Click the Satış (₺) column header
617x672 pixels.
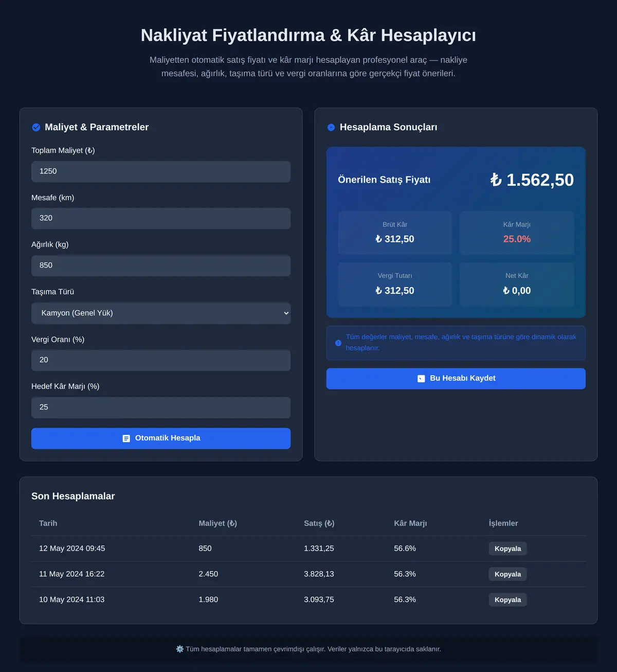[x=319, y=523]
